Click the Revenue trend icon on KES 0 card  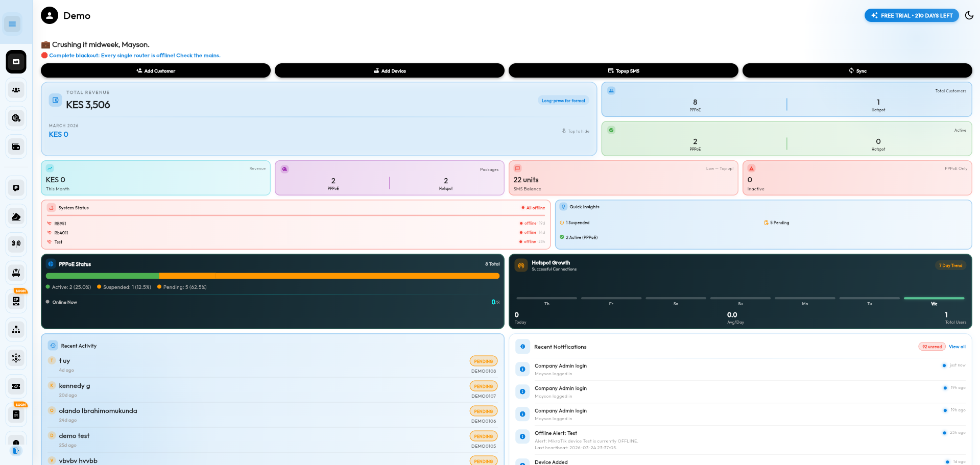(50, 168)
